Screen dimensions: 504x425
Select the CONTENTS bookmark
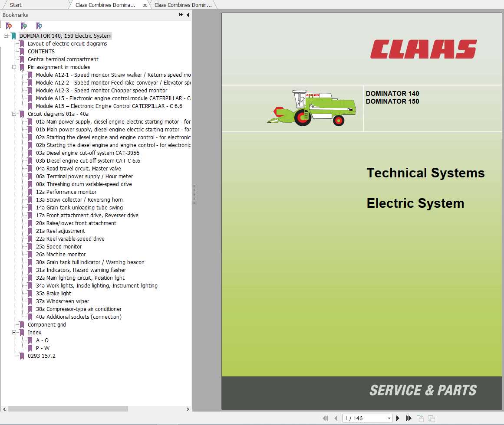pos(42,51)
